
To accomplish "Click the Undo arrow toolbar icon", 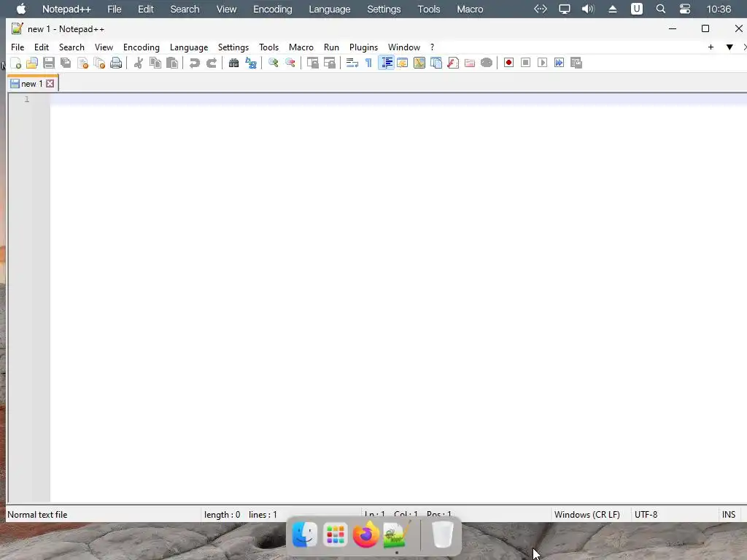I will [194, 63].
